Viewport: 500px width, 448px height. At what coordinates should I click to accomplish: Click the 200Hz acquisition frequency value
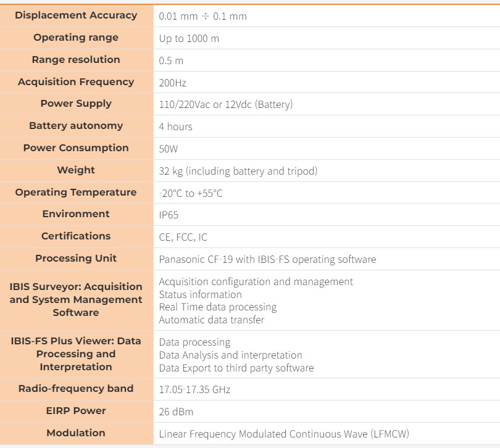pyautogui.click(x=173, y=83)
